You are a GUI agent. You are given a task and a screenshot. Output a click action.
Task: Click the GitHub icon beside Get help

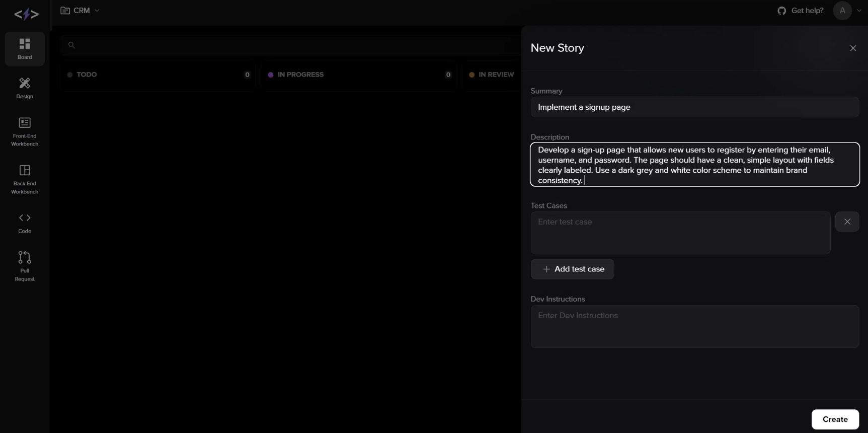(781, 11)
